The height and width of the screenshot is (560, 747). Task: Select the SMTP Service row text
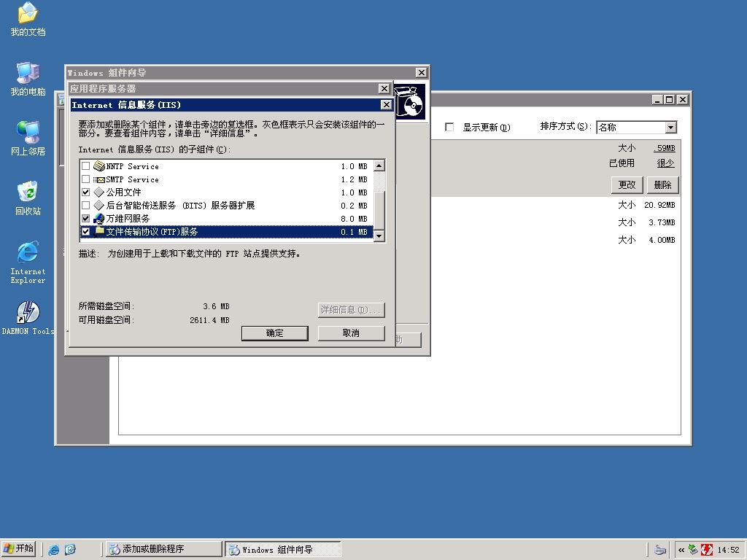[x=133, y=179]
